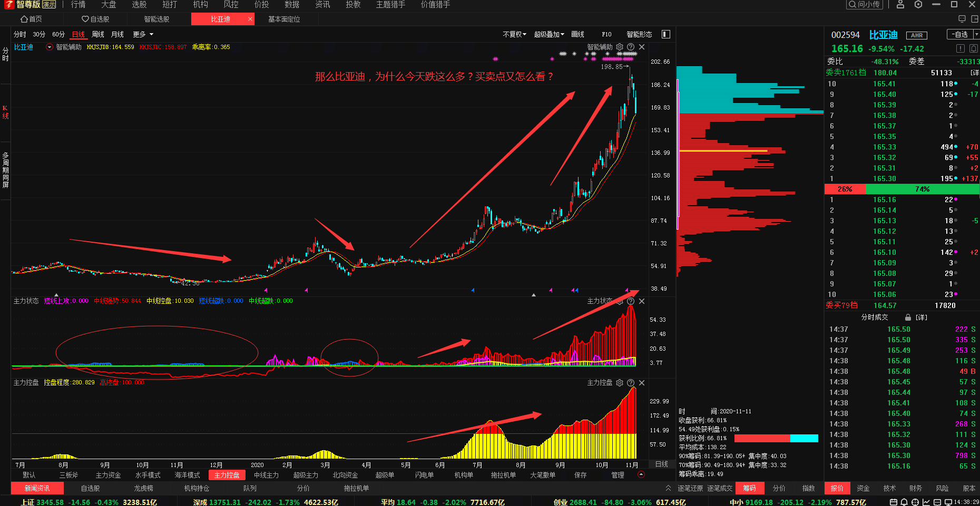Switch to 智能选股 tab
Image resolution: width=980 pixels, height=506 pixels.
pyautogui.click(x=157, y=19)
